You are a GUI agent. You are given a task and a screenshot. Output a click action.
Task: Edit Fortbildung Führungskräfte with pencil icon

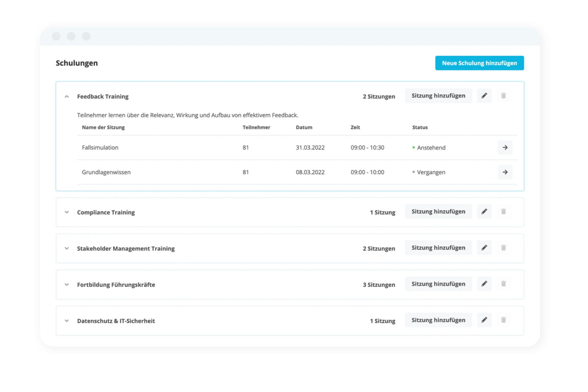484,284
